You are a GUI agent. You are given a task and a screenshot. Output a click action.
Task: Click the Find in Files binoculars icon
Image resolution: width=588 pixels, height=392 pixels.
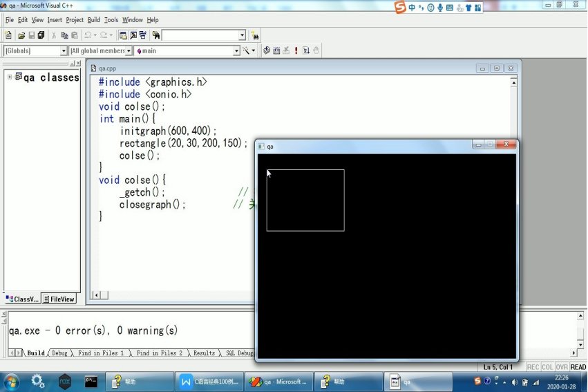pos(156,35)
